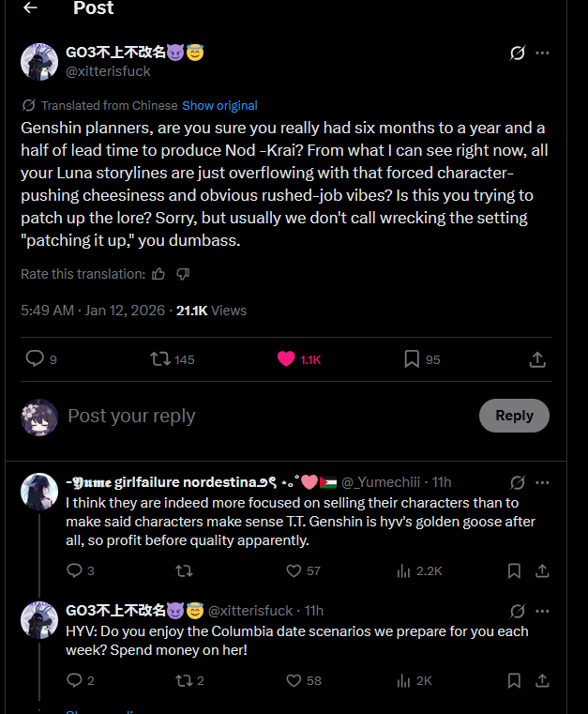Viewport: 588px width, 714px height.
Task: Repost the post with 145 reposts
Action: click(x=173, y=358)
